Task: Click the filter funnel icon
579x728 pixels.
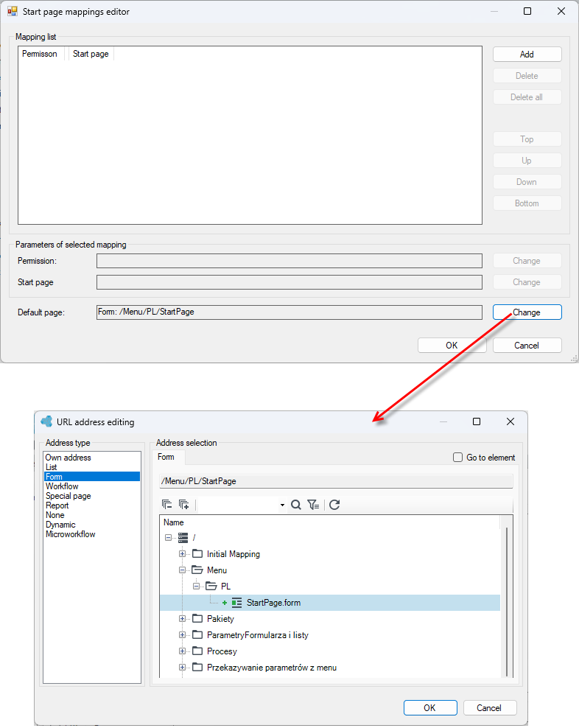Action: point(313,505)
